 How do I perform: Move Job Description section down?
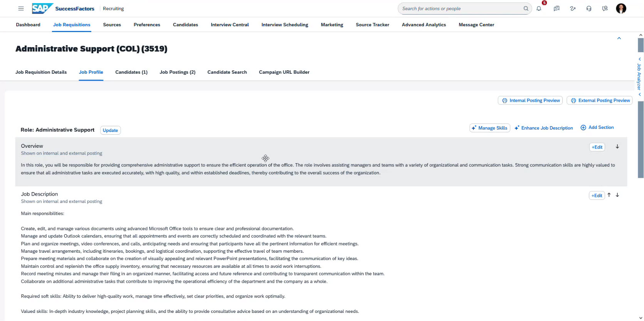(x=617, y=195)
